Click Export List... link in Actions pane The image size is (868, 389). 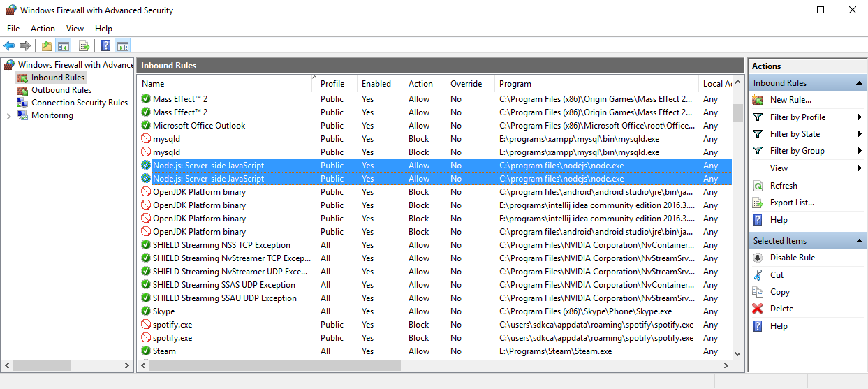tap(792, 203)
